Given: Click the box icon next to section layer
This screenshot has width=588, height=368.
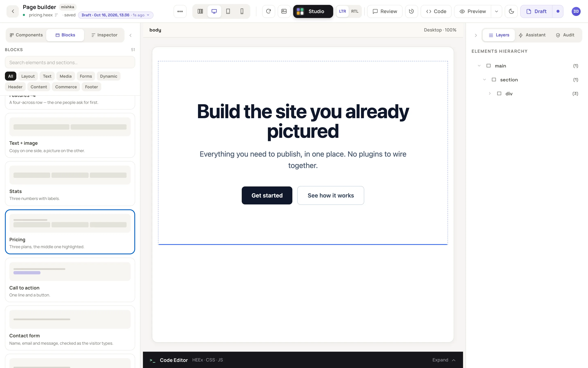Looking at the screenshot, I should (494, 80).
